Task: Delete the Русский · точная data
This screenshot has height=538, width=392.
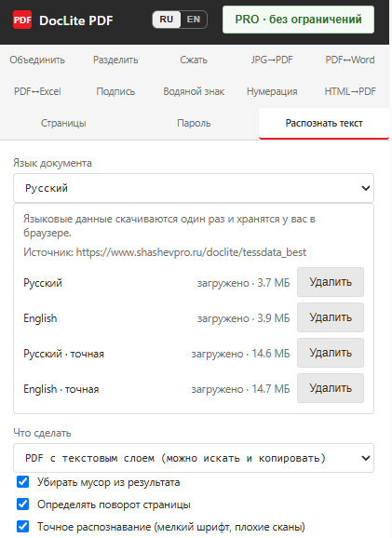Action: pos(331,353)
